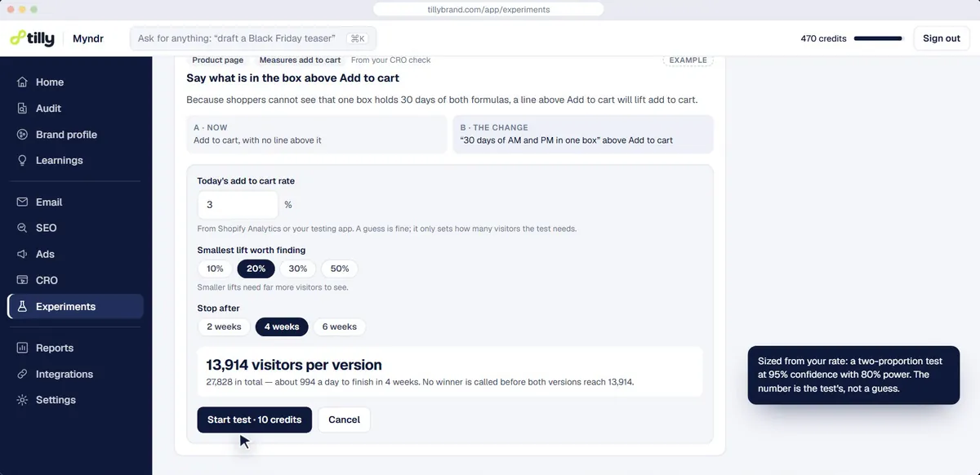Click the browser URL address bar
980x475 pixels.
pyautogui.click(x=488, y=10)
